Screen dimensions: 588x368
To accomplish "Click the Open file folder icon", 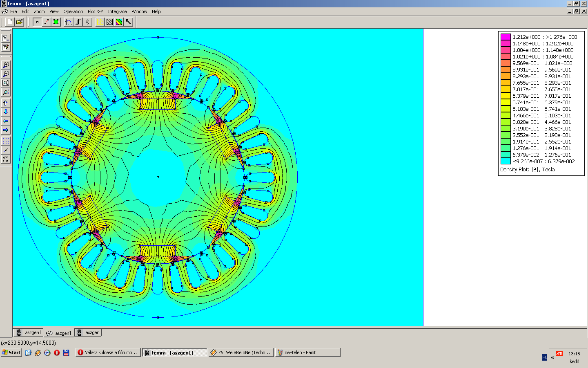I will tap(19, 22).
